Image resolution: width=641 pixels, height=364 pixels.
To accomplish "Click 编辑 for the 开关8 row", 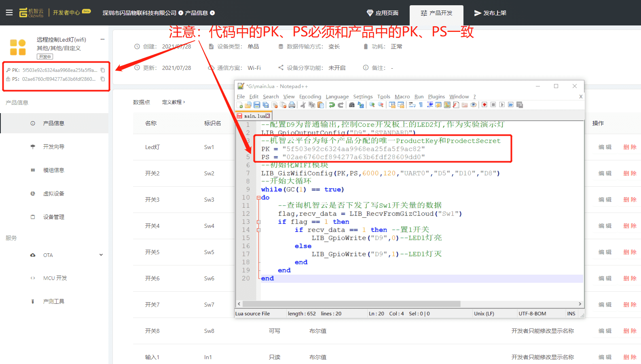I will click(605, 331).
